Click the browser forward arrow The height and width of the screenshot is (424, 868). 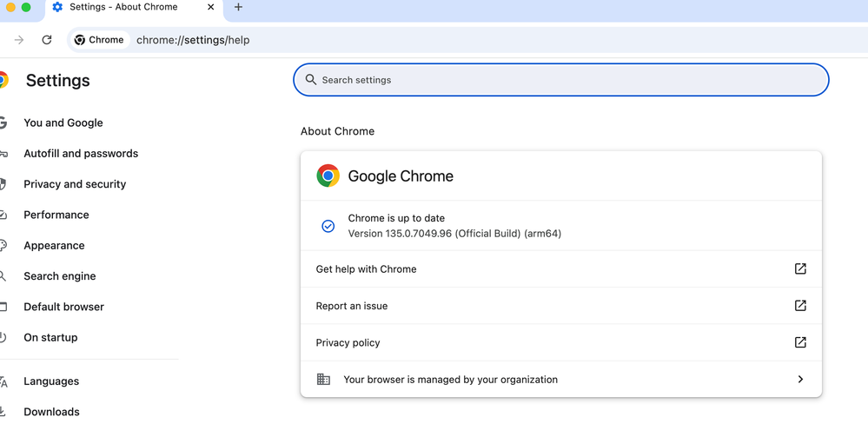tap(19, 40)
